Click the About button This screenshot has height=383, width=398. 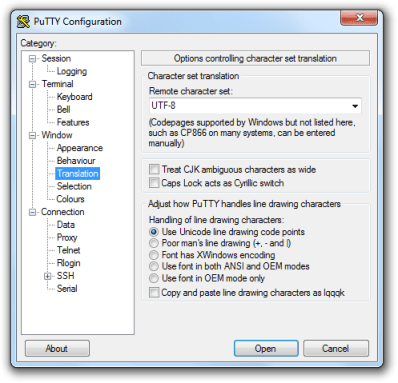[57, 349]
